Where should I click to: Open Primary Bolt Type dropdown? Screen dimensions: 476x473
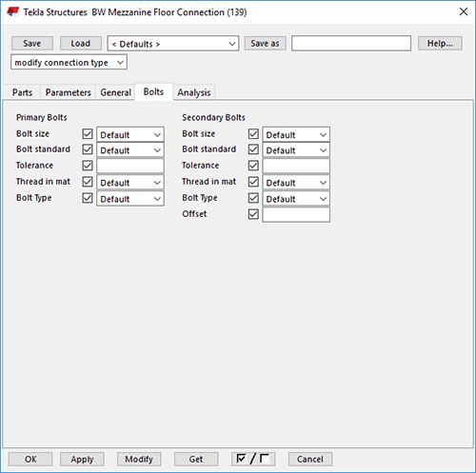130,199
